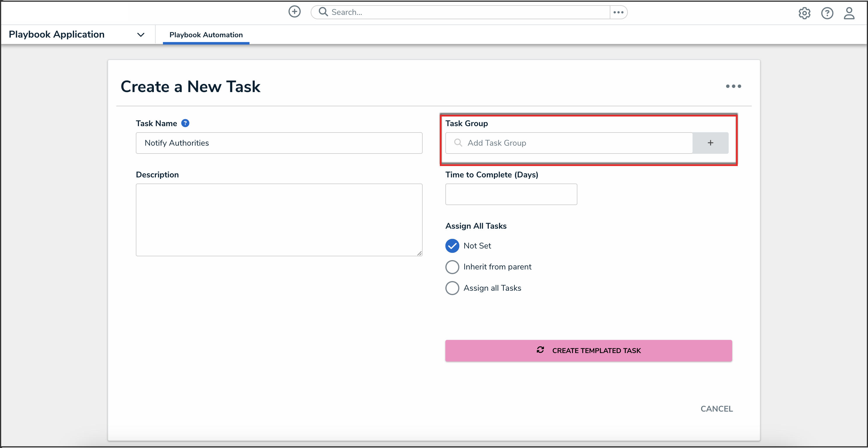Expand the Playbook Application dropdown

[140, 35]
